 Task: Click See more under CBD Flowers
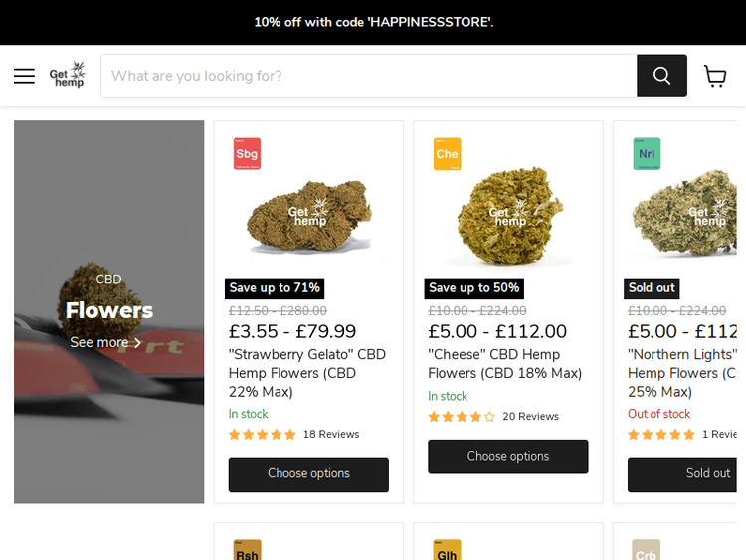click(x=105, y=342)
